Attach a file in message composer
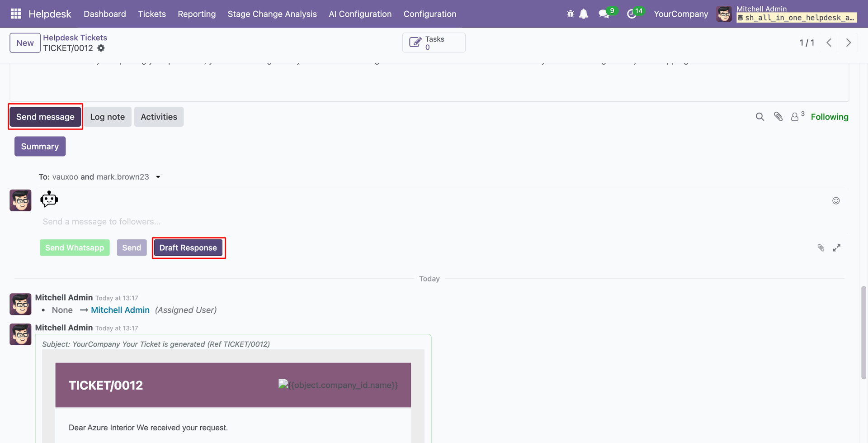868x443 pixels. [x=821, y=248]
